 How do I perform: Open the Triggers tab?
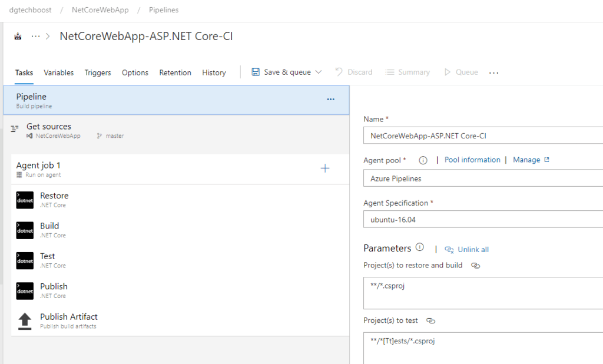(x=98, y=72)
